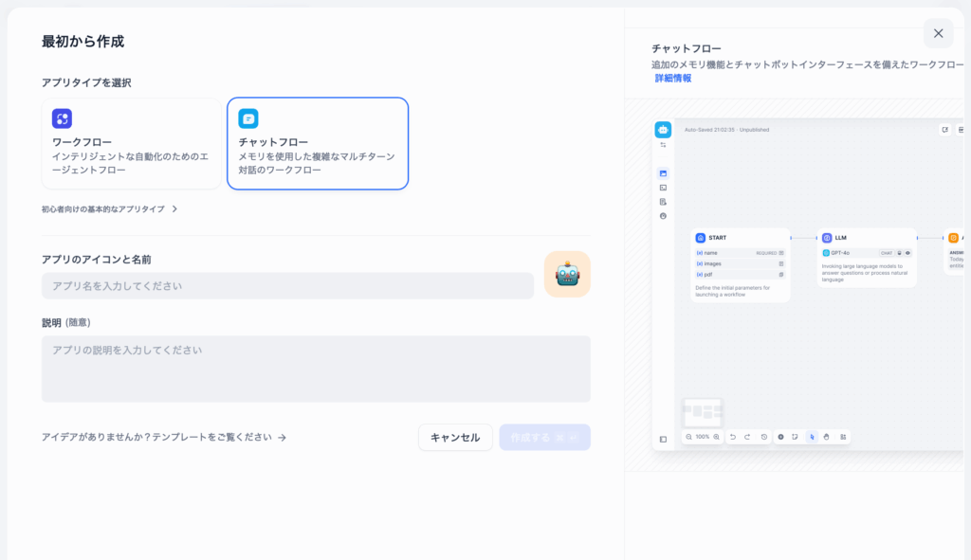The width and height of the screenshot is (971, 560).
Task: Open the robot emoji app icon picker
Action: pos(567,275)
